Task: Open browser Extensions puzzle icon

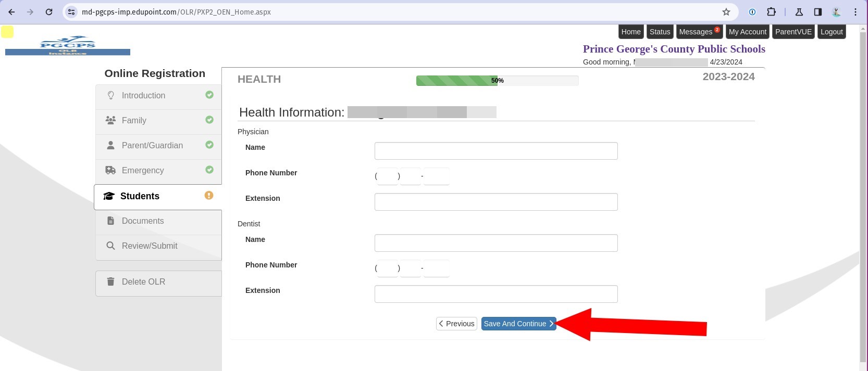Action: [x=771, y=12]
